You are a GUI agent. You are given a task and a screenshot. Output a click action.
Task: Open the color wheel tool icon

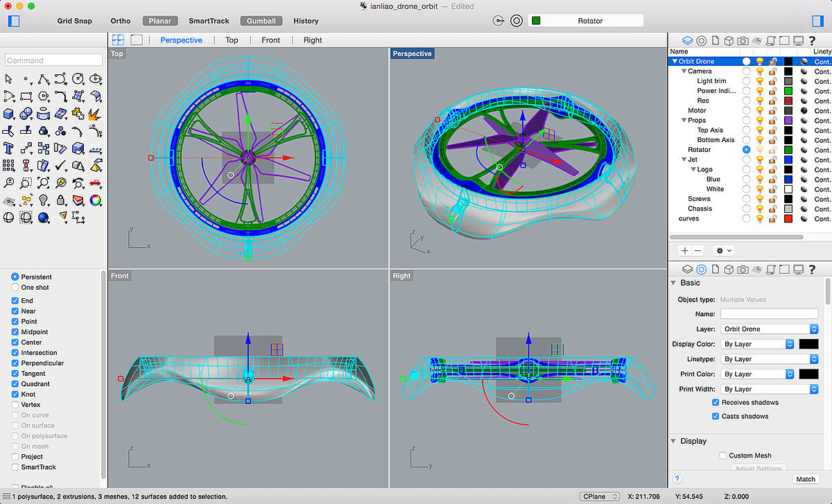click(96, 200)
